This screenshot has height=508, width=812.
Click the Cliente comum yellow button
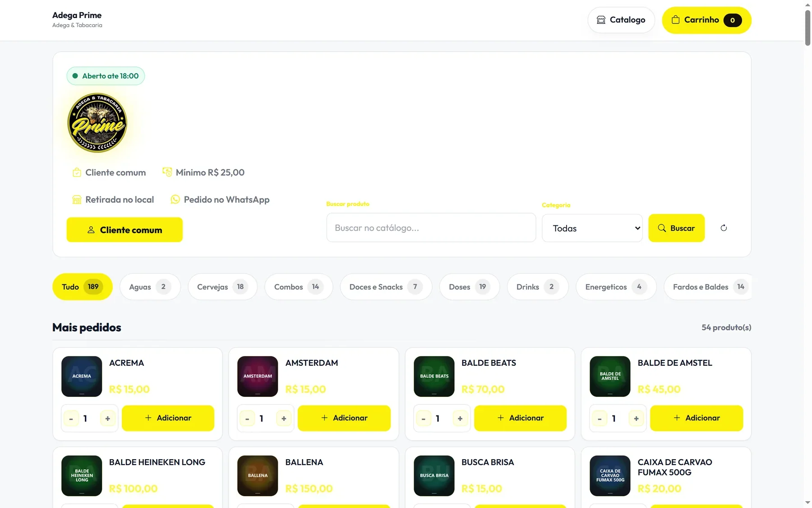125,230
